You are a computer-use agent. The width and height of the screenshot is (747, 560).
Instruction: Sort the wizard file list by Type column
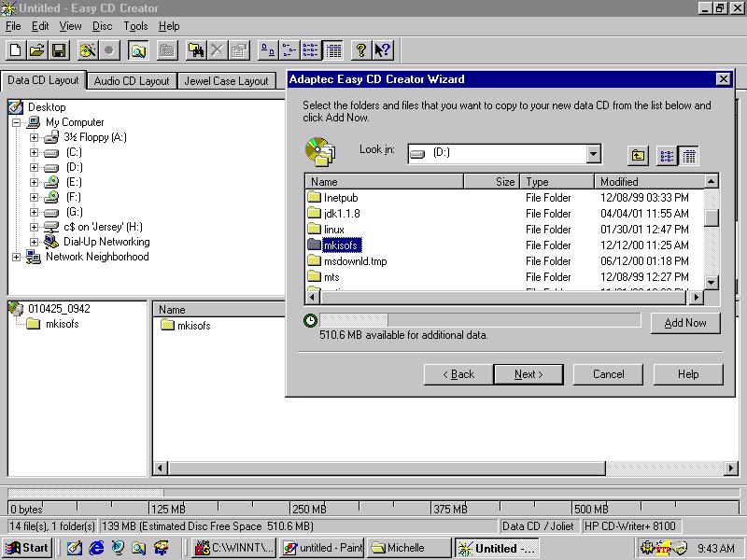(557, 181)
